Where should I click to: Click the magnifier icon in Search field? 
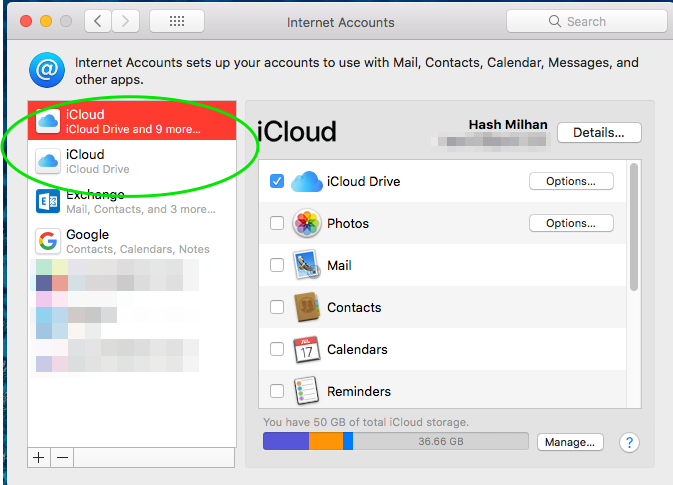tap(555, 21)
